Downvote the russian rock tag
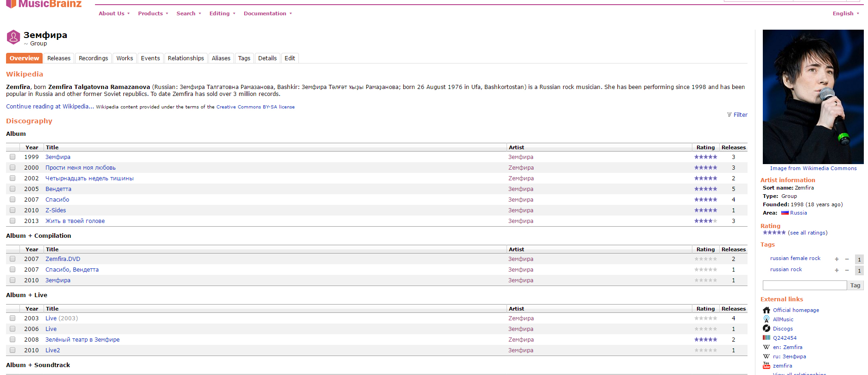Viewport: 868px width, 375px height. (847, 270)
